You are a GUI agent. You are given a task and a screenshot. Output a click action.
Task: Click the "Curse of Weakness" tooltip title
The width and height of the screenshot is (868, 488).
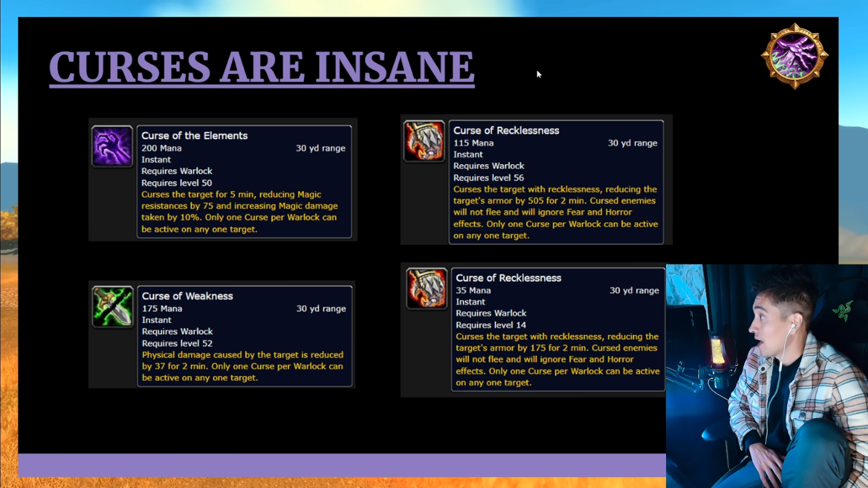(187, 296)
